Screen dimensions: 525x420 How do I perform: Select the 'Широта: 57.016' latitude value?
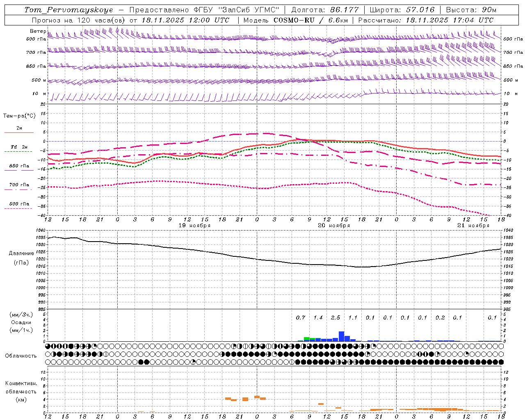(402, 10)
